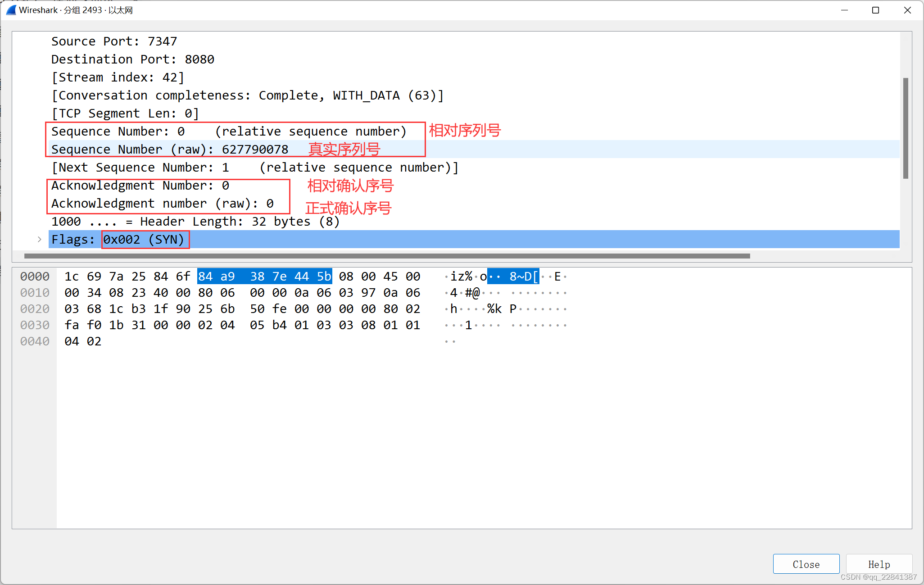Viewport: 924px width, 585px height.
Task: Click hex byte 5b in highlighted selection
Action: [324, 277]
